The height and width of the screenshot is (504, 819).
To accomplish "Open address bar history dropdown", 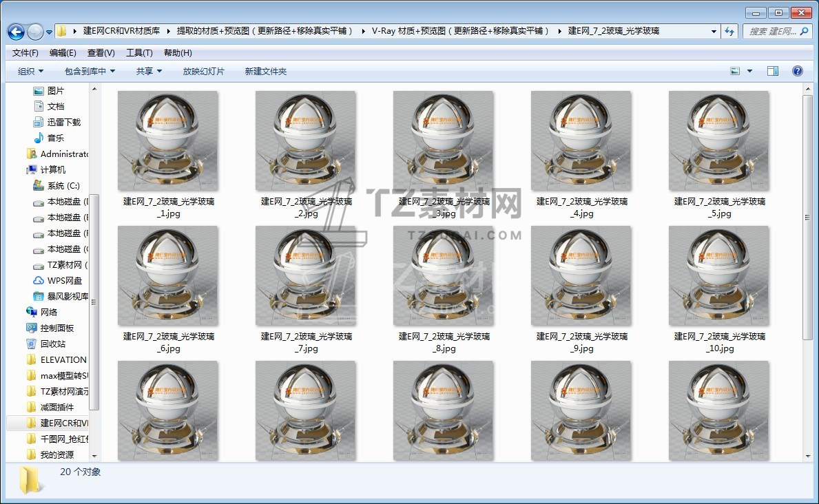I will coord(714,32).
